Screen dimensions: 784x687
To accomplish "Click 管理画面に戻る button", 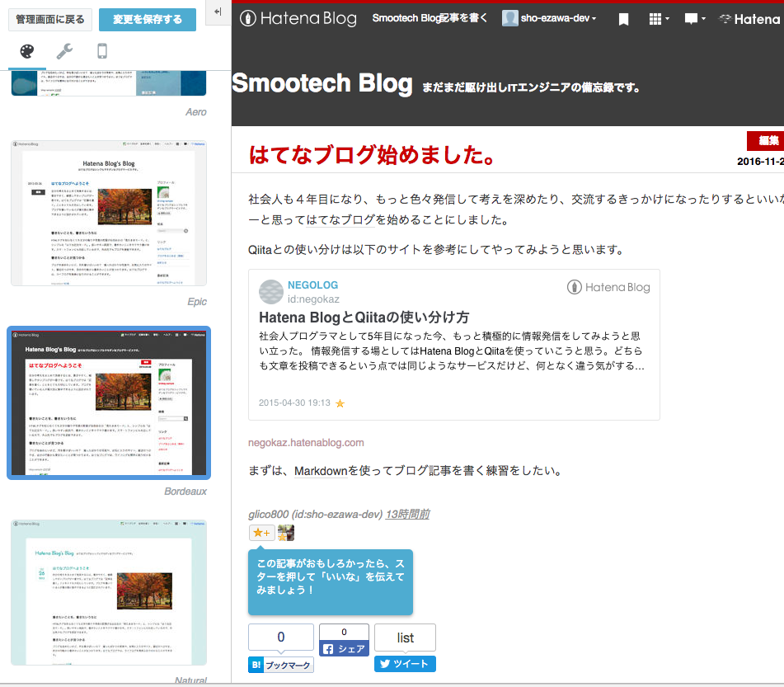I will pos(50,20).
